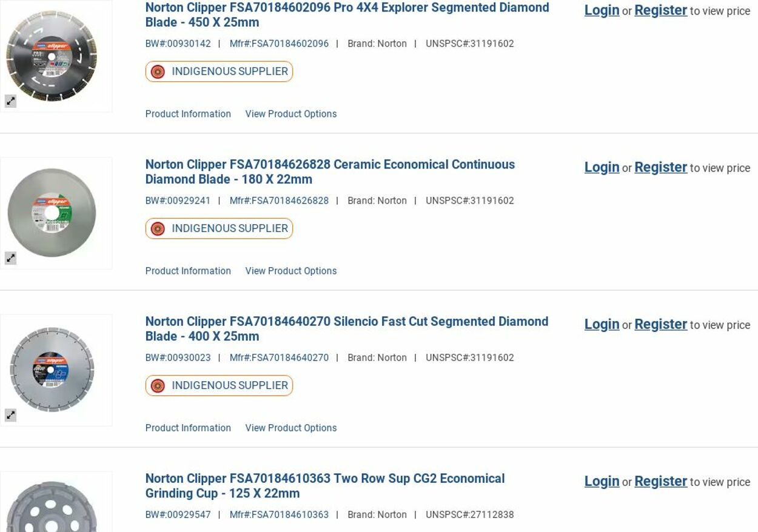Viewport: 758px width, 532px height.
Task: Expand View Product Options for Silencio Fast Cut
Action: tap(290, 428)
